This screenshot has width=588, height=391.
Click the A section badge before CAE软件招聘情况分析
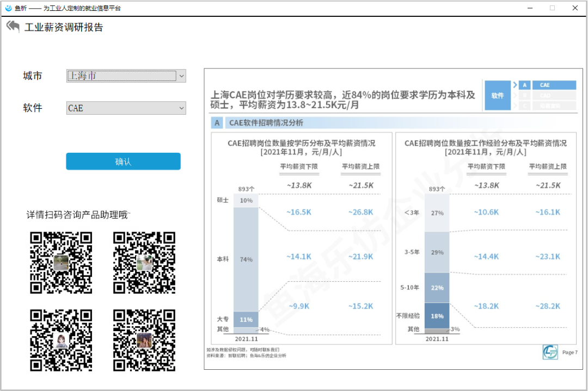pyautogui.click(x=217, y=123)
